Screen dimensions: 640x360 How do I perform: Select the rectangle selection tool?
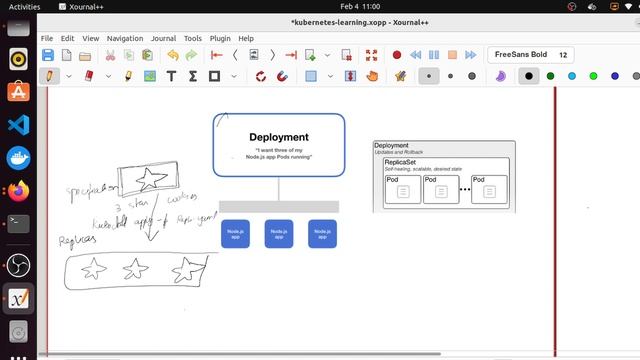311,76
